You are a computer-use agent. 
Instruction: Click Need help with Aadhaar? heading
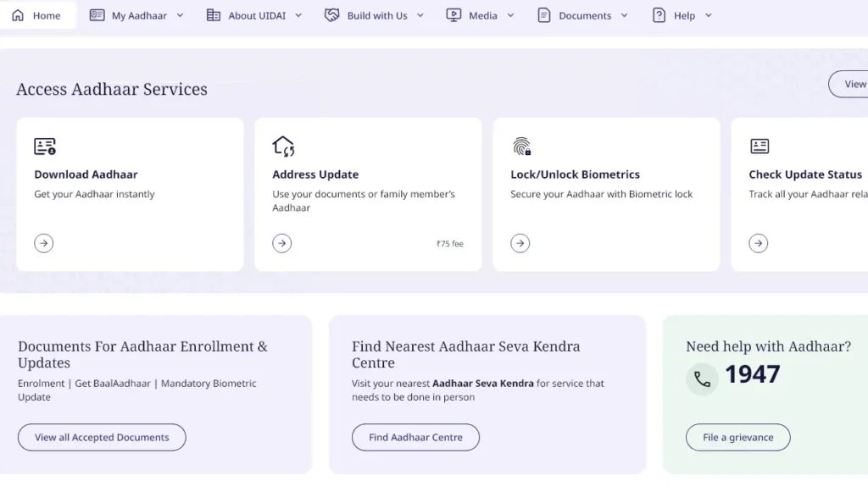(768, 346)
